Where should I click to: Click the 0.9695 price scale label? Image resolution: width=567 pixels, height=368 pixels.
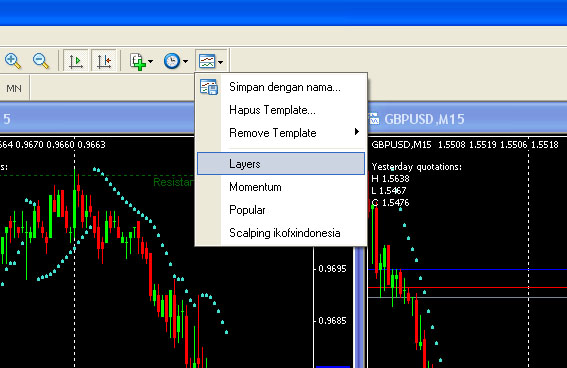pos(332,269)
